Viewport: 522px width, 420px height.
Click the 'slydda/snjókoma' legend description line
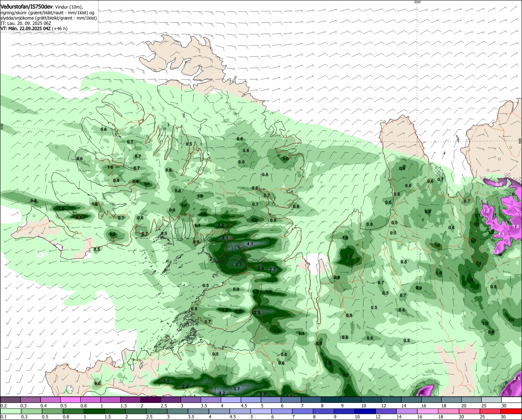49,18
